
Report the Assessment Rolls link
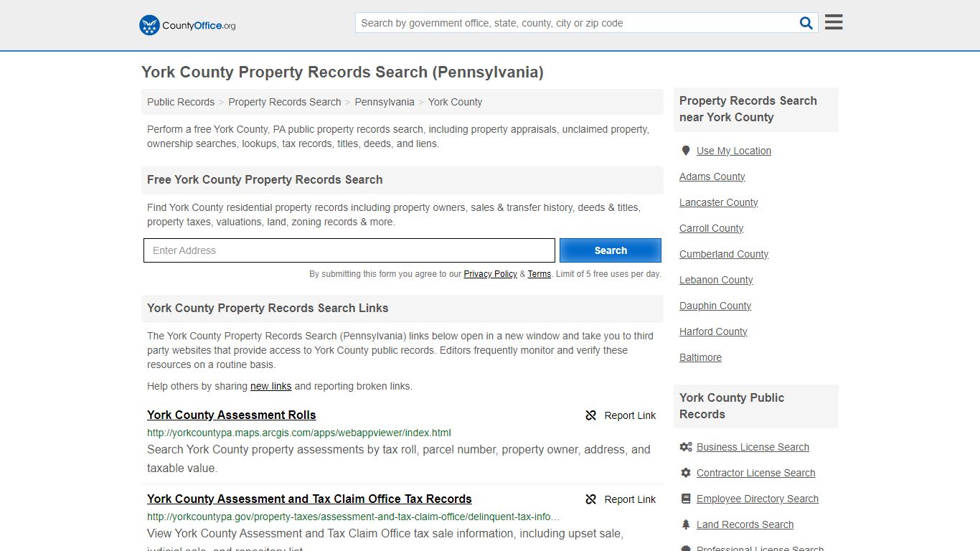point(621,415)
